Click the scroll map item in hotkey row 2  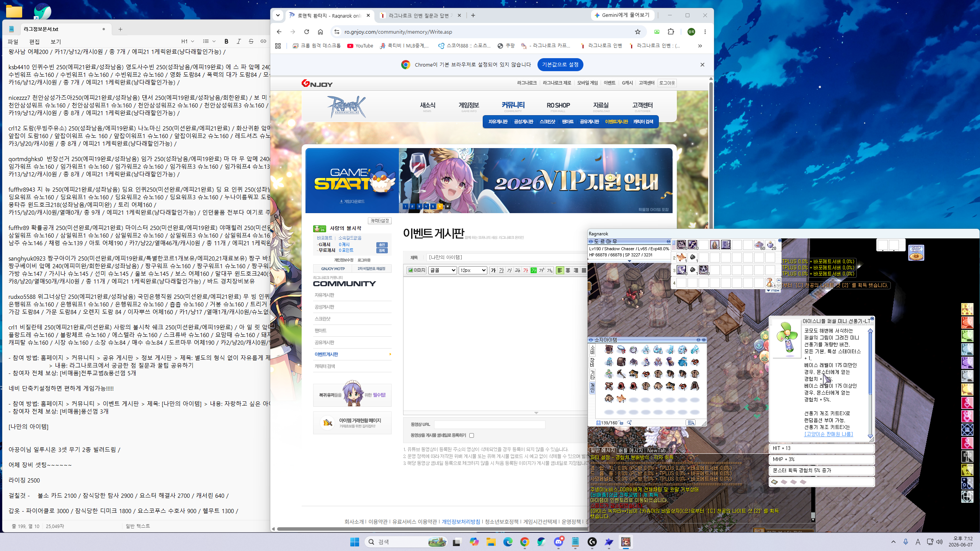pos(681,258)
